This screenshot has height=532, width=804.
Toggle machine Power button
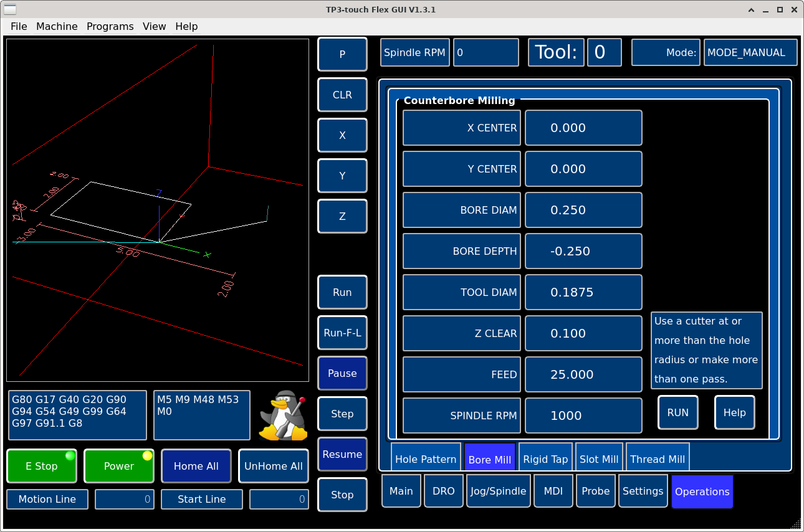pyautogui.click(x=119, y=466)
